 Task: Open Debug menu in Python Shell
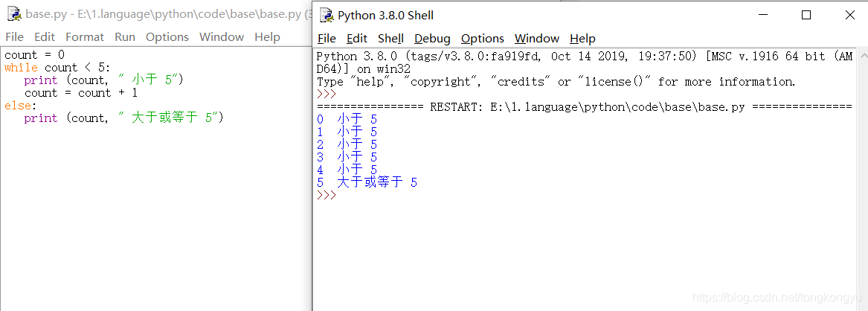432,39
